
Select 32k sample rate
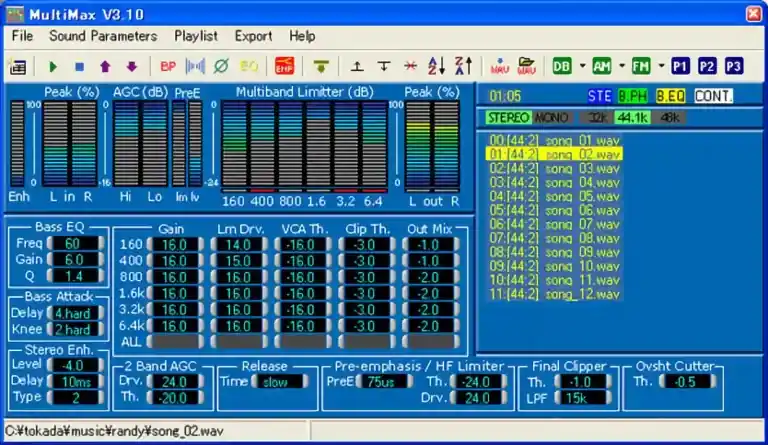[x=598, y=117]
